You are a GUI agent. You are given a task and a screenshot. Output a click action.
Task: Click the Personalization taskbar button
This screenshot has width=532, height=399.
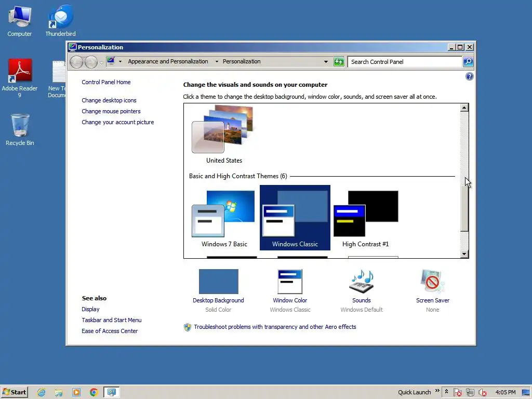(111, 393)
